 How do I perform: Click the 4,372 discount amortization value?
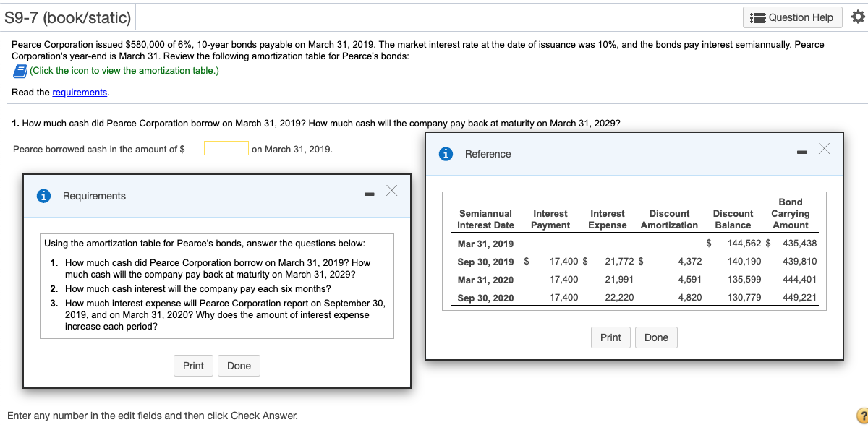point(690,261)
